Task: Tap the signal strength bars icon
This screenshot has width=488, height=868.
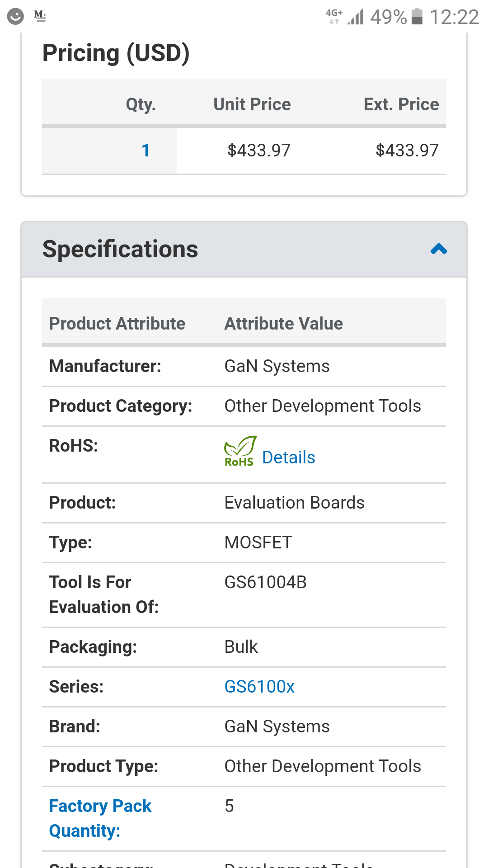Action: point(356,17)
